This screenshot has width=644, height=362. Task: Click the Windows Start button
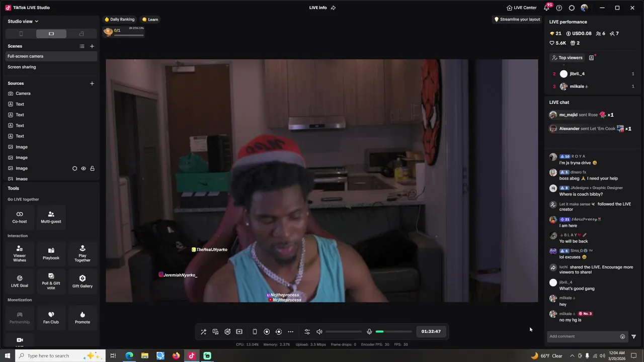[x=8, y=356]
